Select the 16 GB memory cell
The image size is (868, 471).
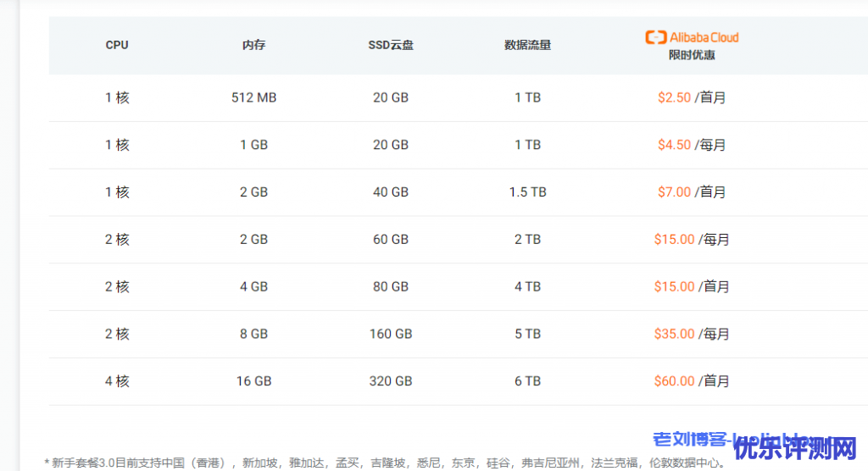pyautogui.click(x=253, y=381)
